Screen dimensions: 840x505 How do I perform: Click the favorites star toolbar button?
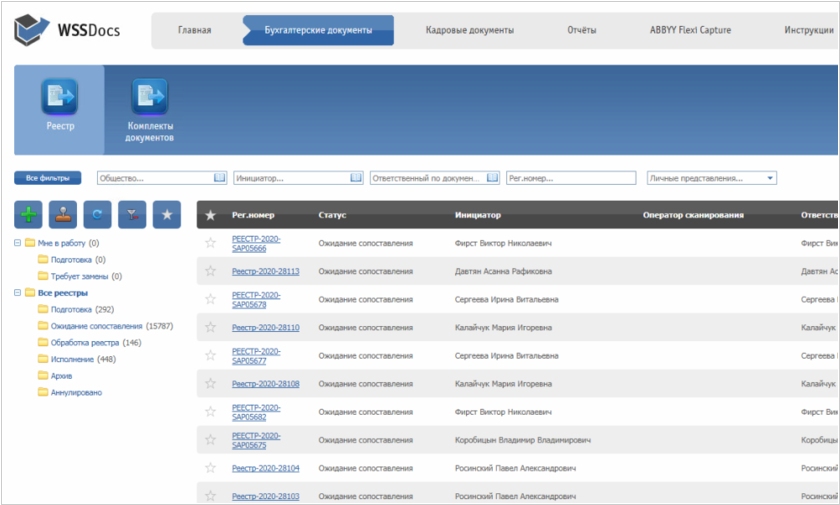pos(166,213)
